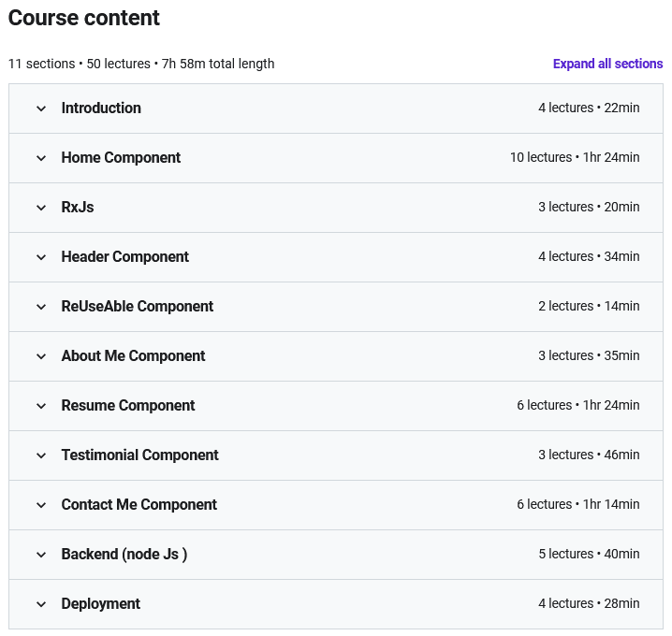Click '10 lectures • 1hr 24min' text
The image size is (672, 636).
pos(575,158)
